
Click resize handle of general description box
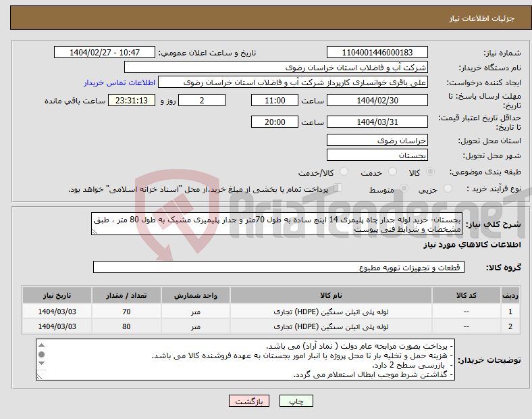95,232
